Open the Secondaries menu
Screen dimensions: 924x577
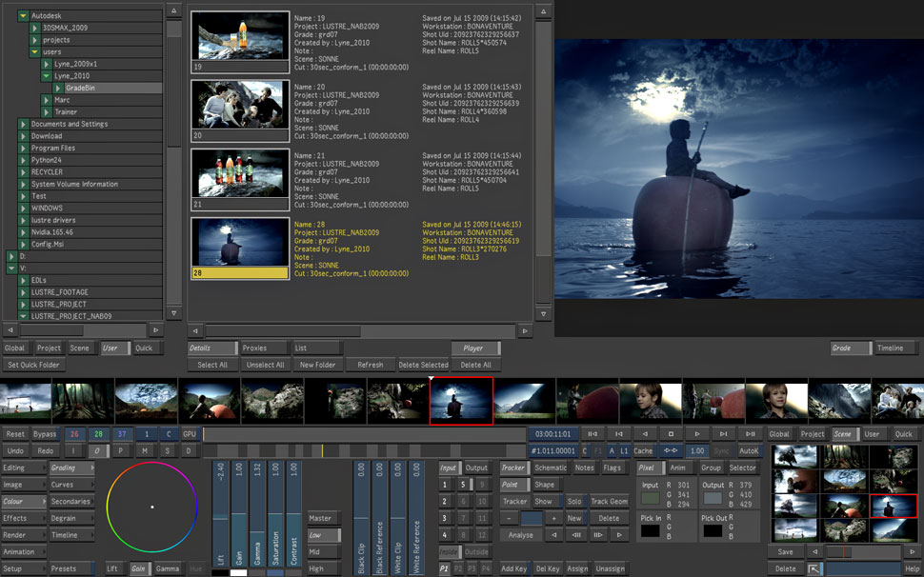click(71, 501)
